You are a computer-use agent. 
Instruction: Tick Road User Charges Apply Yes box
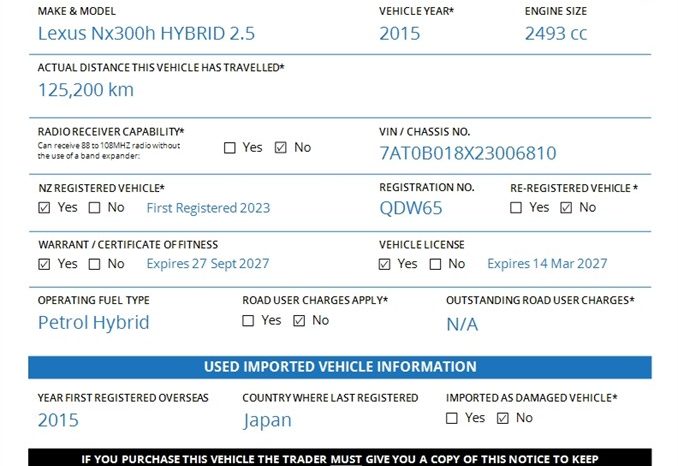[x=248, y=321]
